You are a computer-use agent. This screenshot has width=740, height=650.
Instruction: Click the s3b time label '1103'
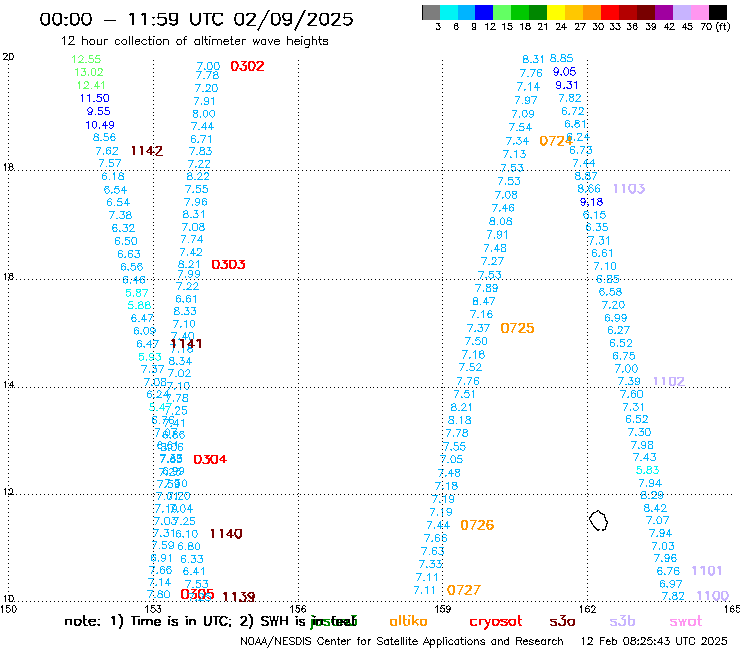coord(629,189)
